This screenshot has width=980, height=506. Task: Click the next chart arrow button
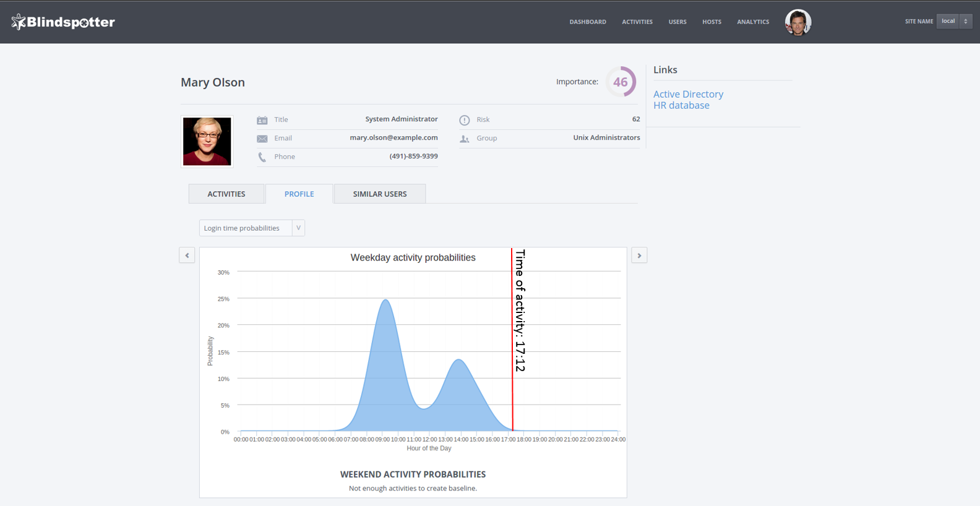tap(639, 255)
